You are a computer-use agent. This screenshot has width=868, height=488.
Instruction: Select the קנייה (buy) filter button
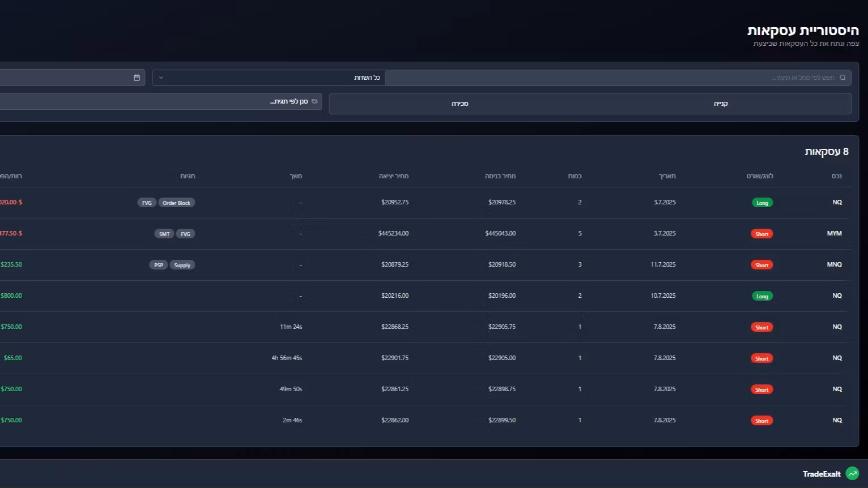pyautogui.click(x=721, y=104)
